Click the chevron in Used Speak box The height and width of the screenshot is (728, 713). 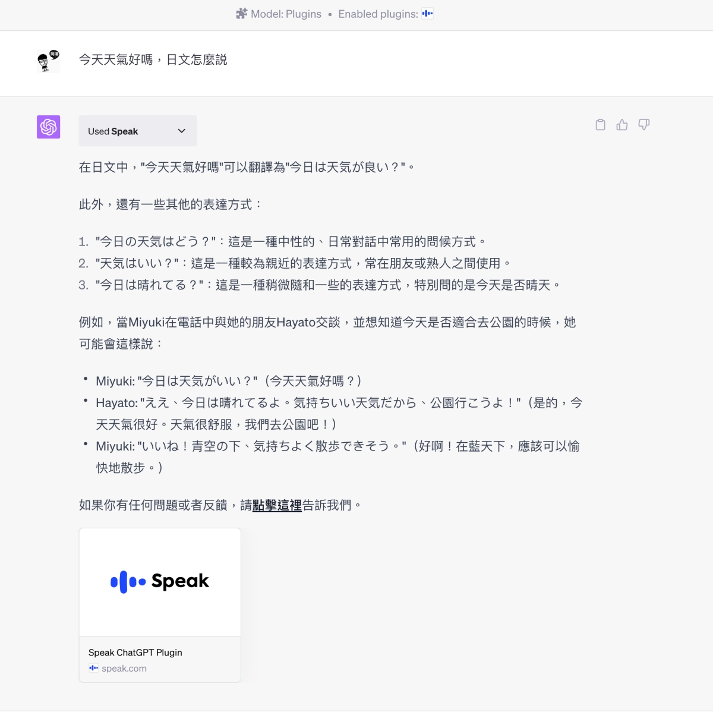coord(182,131)
